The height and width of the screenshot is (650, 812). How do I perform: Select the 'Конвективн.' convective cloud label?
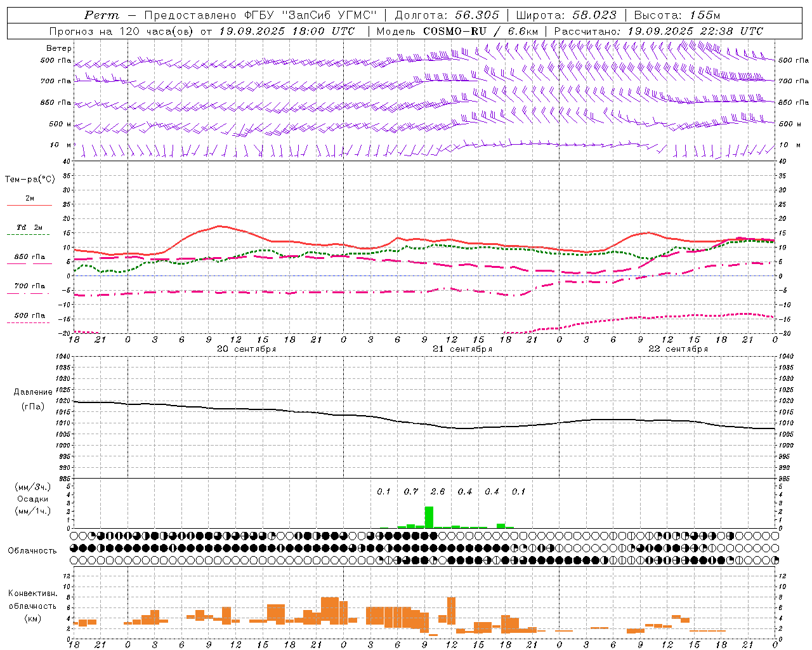pyautogui.click(x=32, y=594)
